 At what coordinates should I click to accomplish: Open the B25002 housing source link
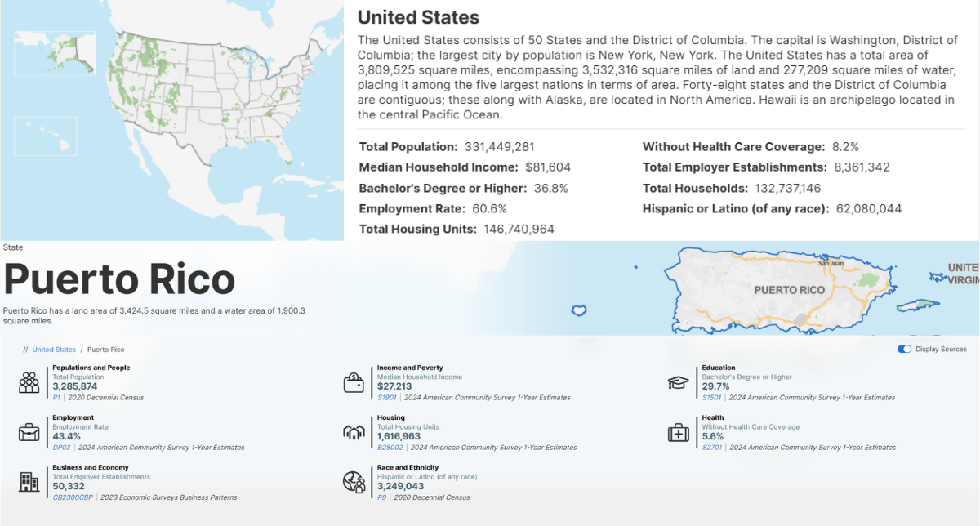click(389, 448)
